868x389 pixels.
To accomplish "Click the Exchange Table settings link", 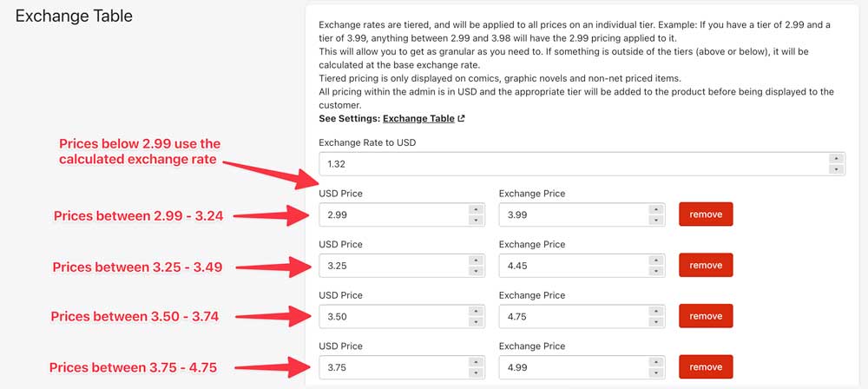I will [x=418, y=118].
